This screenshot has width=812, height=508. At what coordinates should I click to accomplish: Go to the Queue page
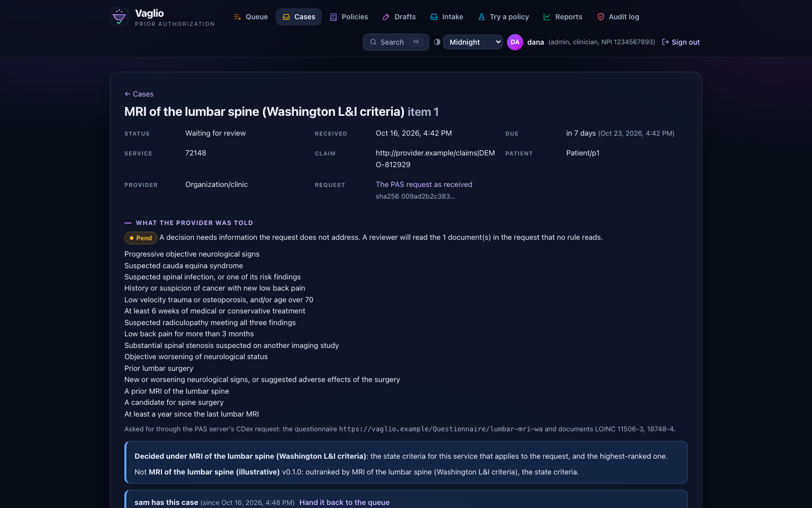click(251, 17)
